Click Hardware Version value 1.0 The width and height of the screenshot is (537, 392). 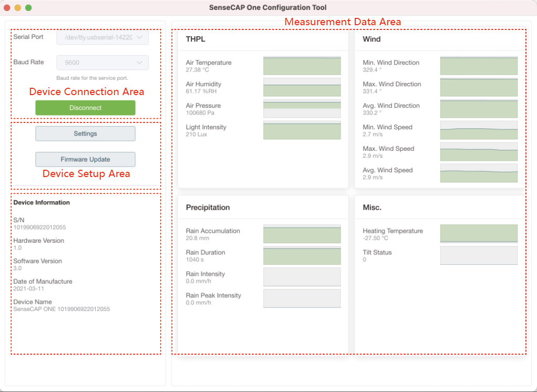click(x=17, y=248)
